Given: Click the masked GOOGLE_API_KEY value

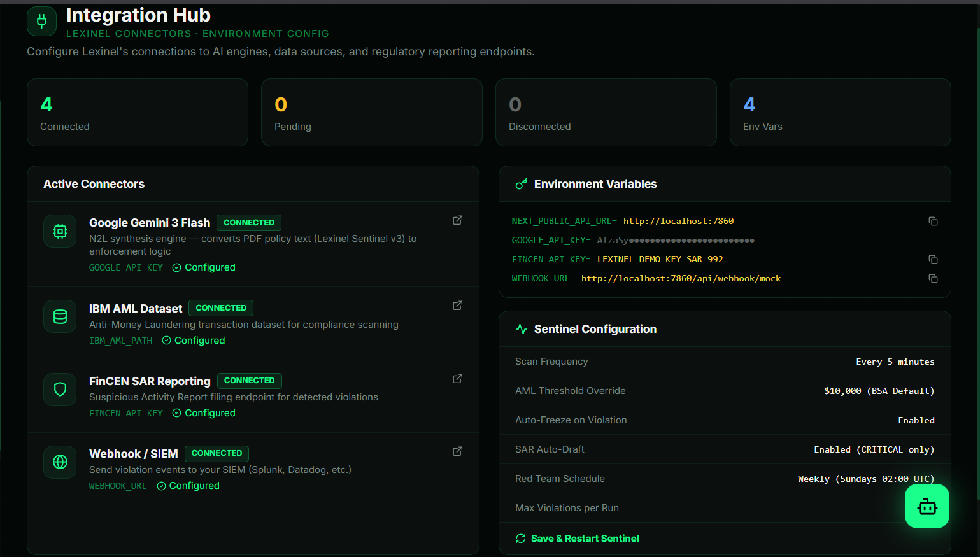Looking at the screenshot, I should coord(675,241).
